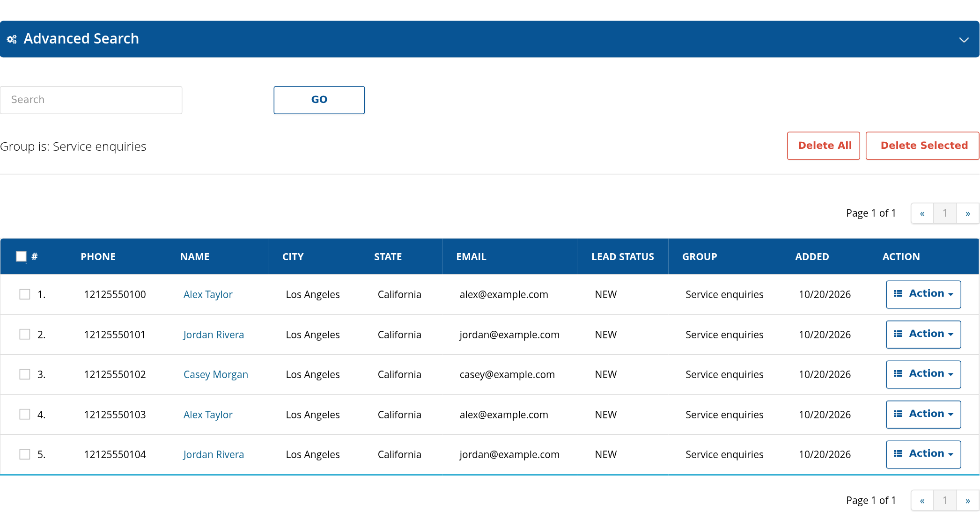
Task: Click the CITY column header
Action: (x=293, y=256)
